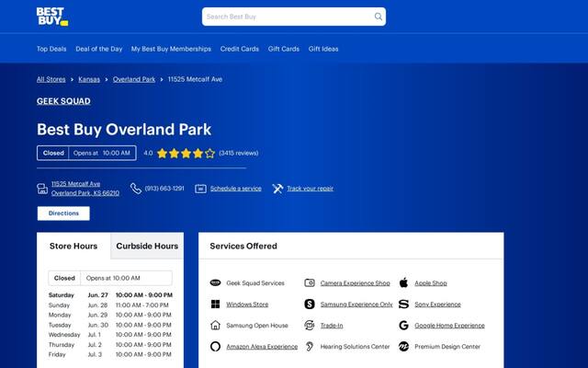
Task: Click the Samsung Open House home icon
Action: coord(215,325)
